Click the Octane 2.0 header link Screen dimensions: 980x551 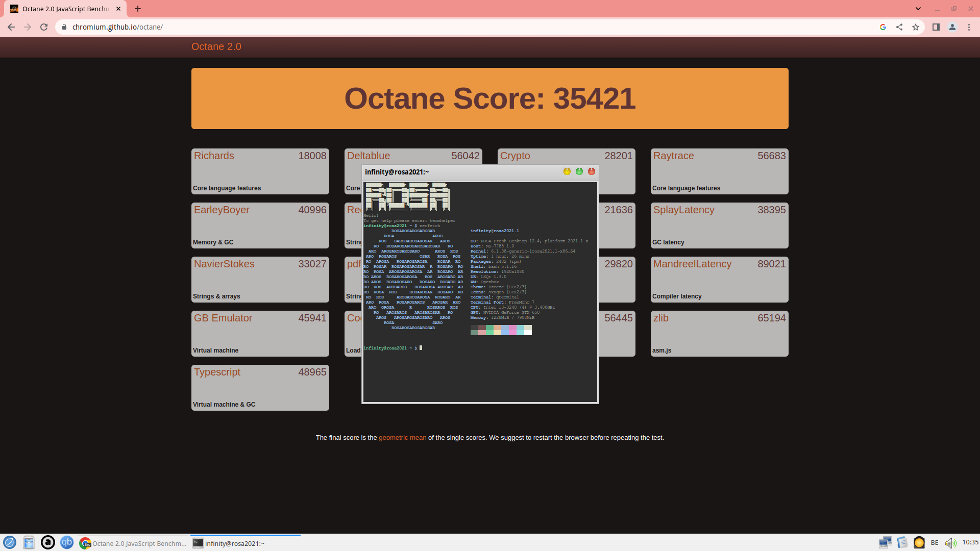point(216,46)
